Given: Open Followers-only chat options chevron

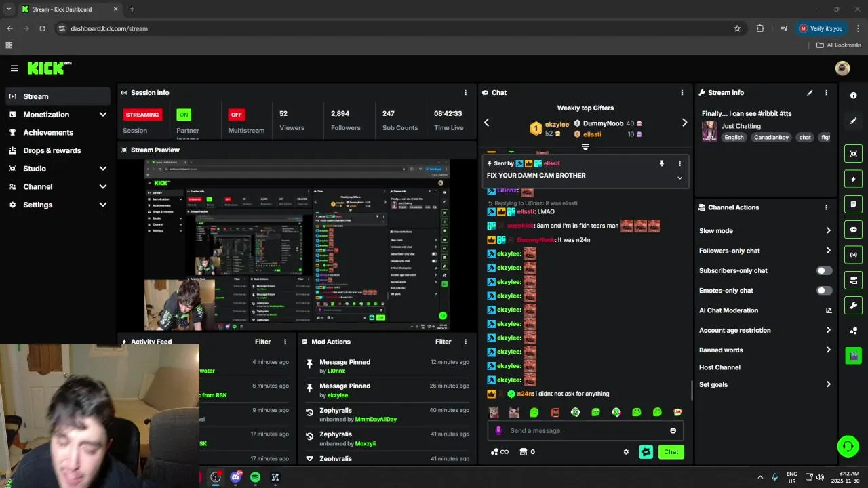Looking at the screenshot, I should (x=828, y=251).
